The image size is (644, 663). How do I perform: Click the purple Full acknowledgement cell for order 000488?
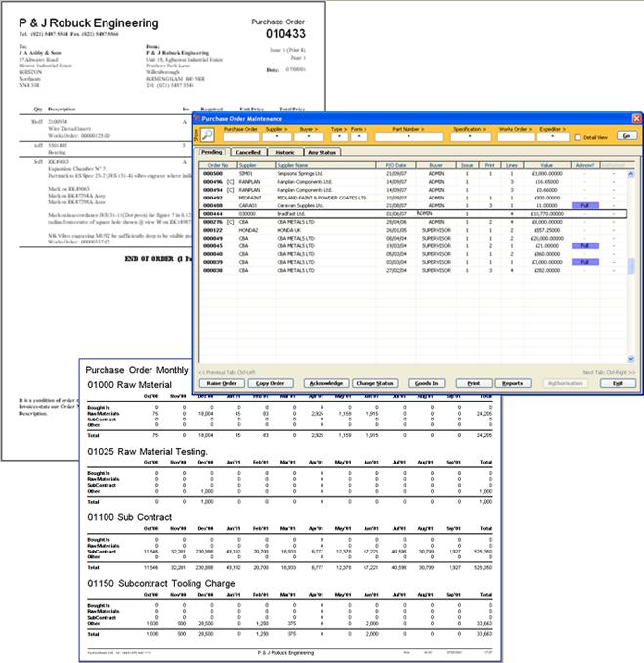(582, 206)
